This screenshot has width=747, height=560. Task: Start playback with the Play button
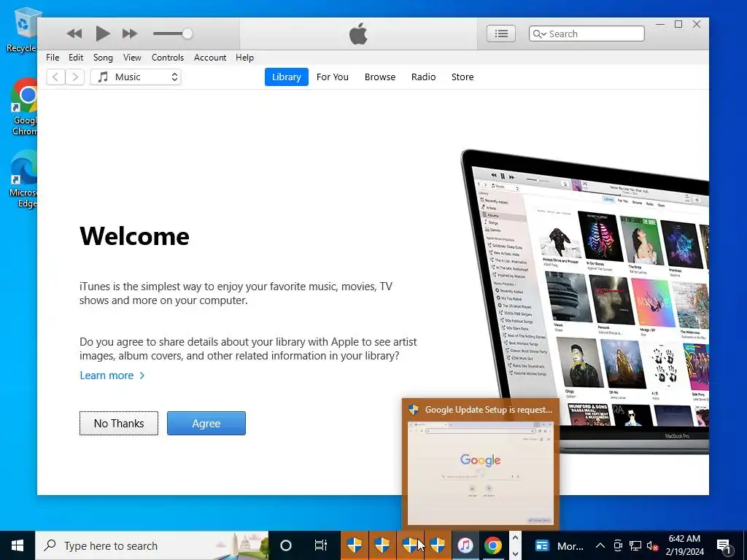tap(102, 34)
